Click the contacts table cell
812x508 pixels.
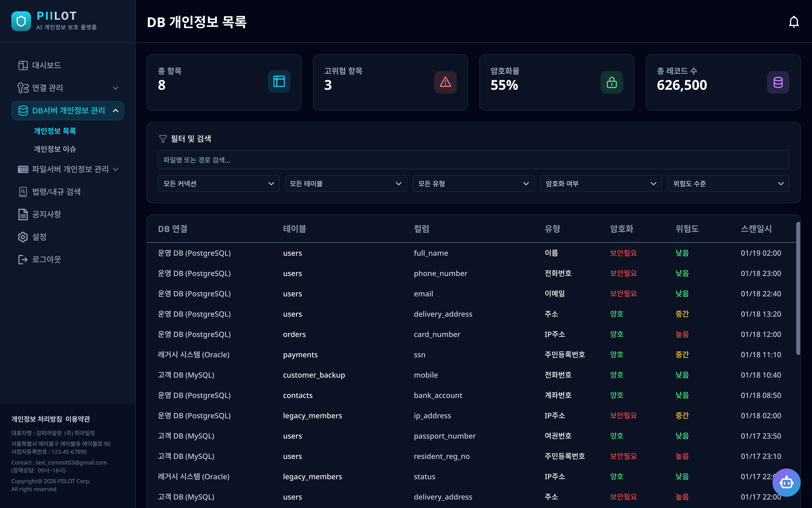tap(298, 395)
